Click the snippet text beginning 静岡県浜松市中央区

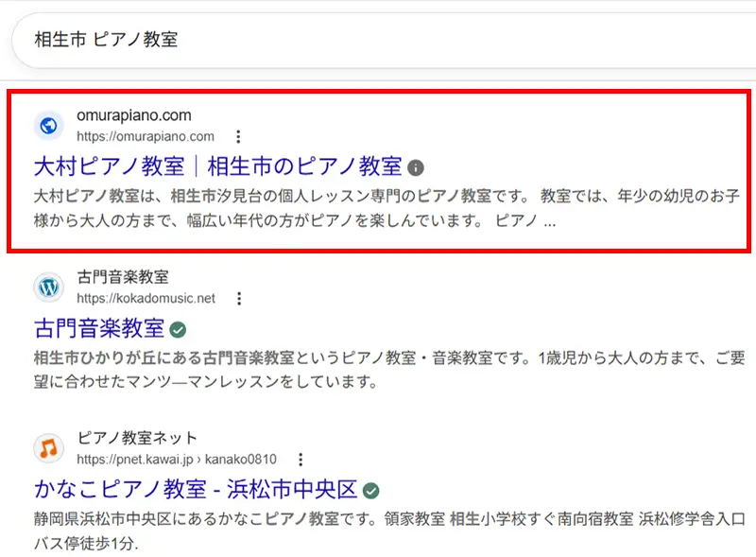(x=378, y=533)
